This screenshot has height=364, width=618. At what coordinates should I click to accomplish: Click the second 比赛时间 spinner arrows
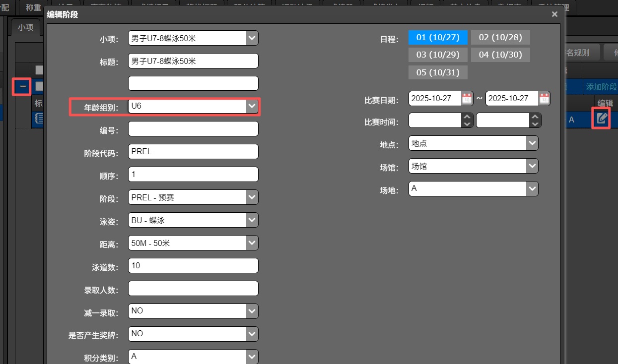[x=535, y=121]
